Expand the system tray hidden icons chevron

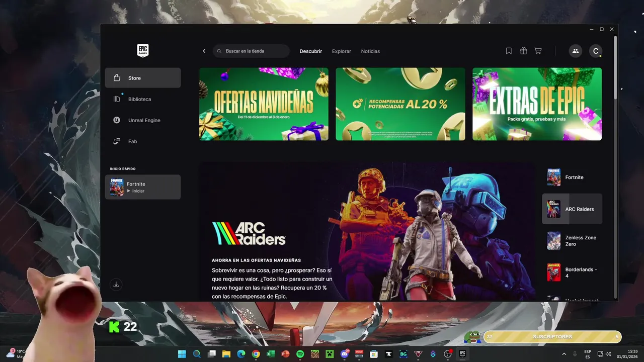564,354
